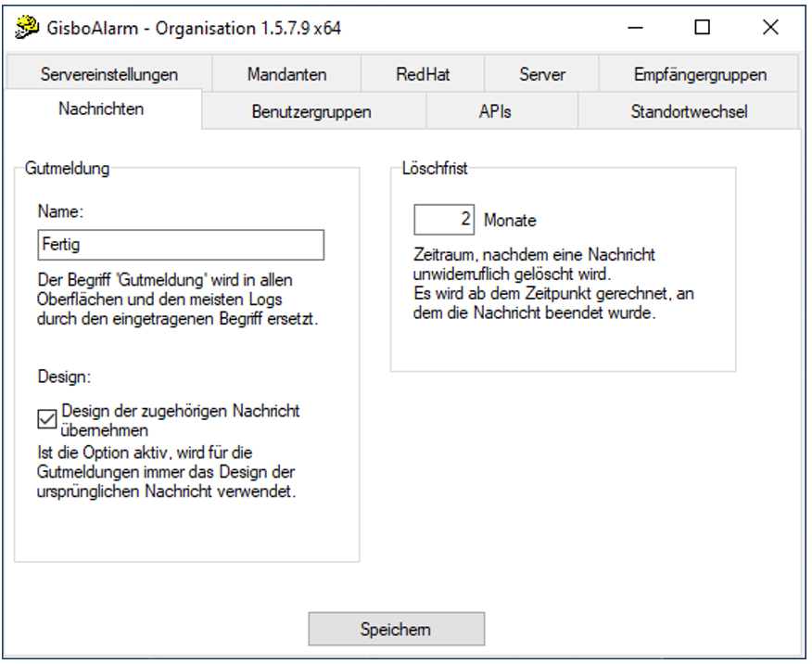Click text starting 'Der Begriff 'Gutmeldung''
Screen dimensions: 812x664
pos(177,300)
